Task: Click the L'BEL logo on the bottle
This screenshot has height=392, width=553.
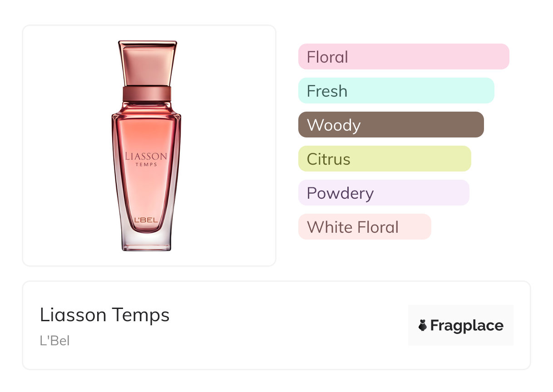Action: pos(146,220)
